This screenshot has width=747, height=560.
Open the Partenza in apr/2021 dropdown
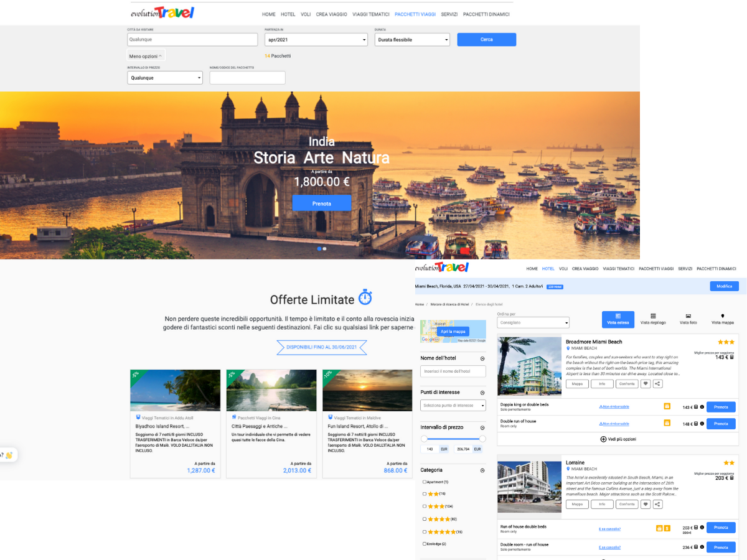click(x=316, y=40)
